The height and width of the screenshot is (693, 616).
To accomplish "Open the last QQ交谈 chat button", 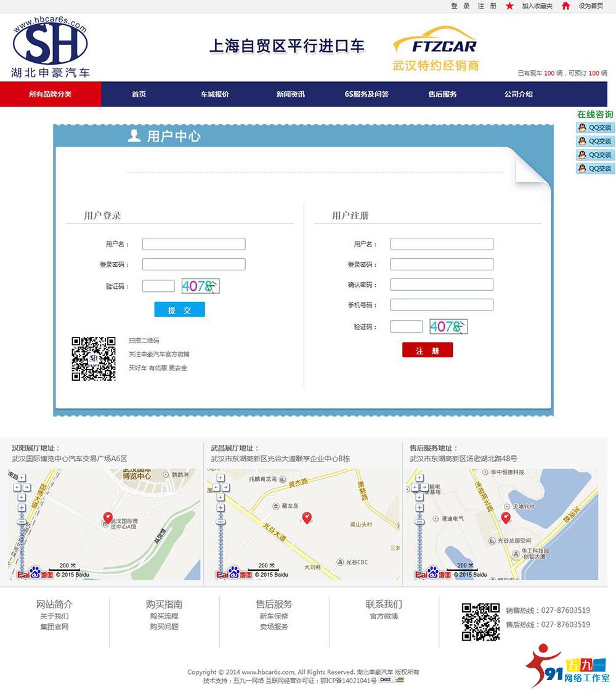I will click(595, 168).
